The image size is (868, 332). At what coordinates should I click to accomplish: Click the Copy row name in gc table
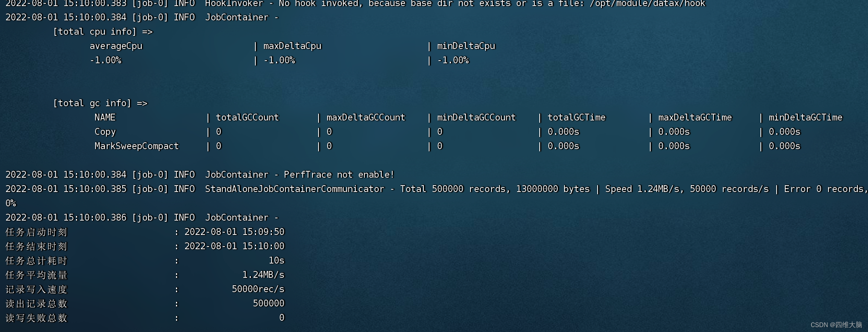tap(105, 132)
